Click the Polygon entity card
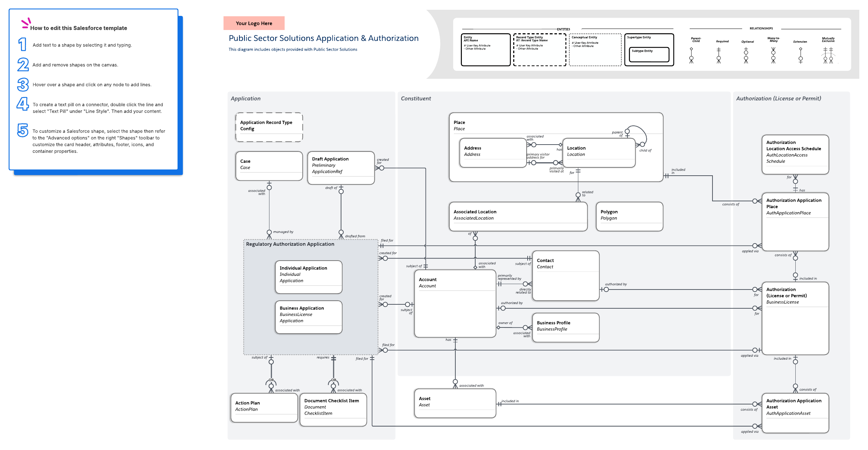The image size is (868, 450). pos(629,216)
